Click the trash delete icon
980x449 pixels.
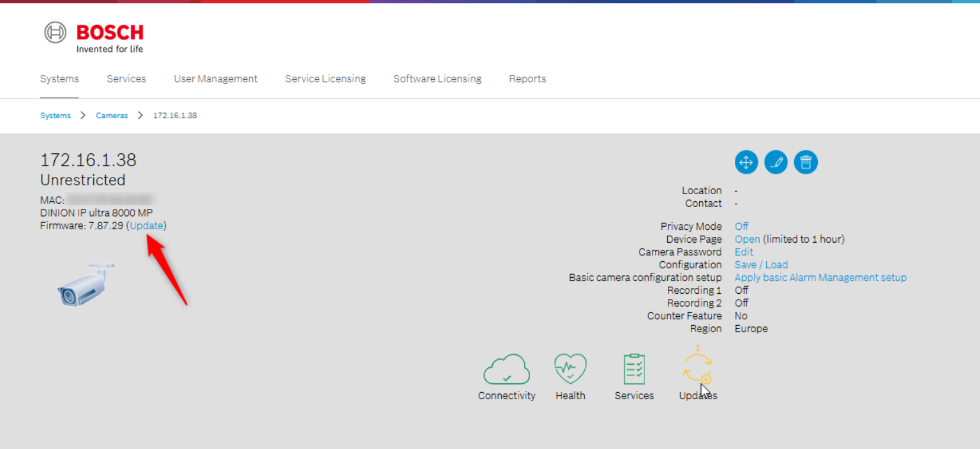[806, 162]
